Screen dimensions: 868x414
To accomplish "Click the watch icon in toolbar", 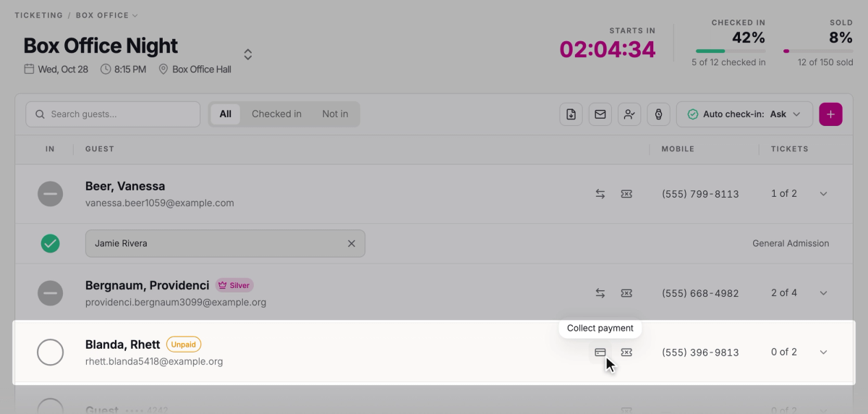I will (658, 114).
